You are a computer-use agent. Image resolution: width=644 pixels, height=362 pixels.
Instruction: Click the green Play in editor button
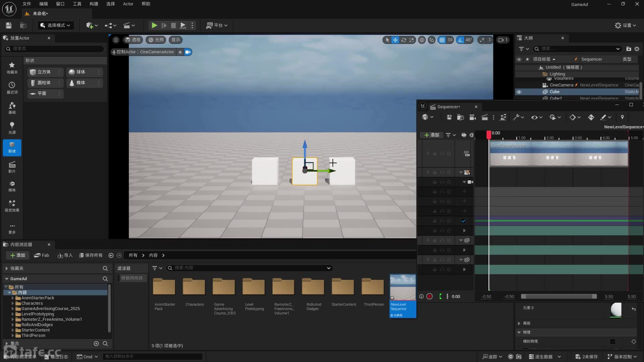(154, 25)
